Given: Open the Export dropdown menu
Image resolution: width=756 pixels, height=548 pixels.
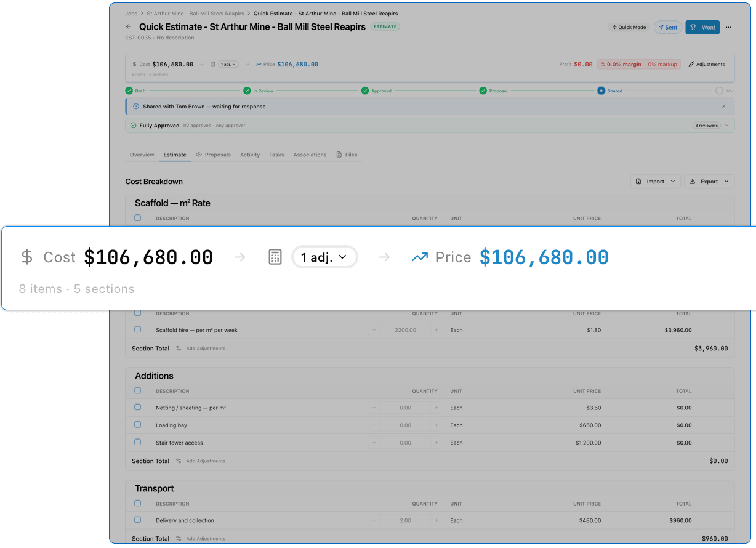Looking at the screenshot, I should (709, 181).
